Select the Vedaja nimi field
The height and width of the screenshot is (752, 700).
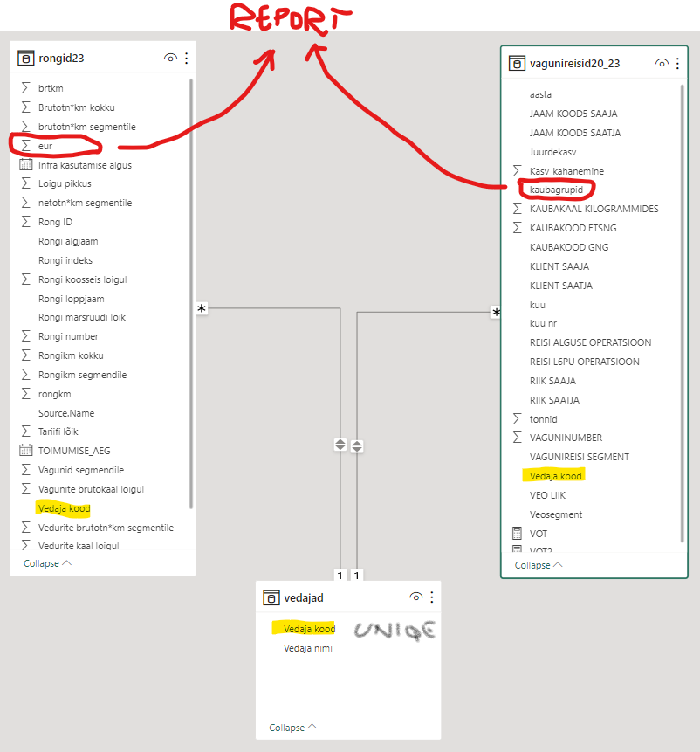pos(308,648)
